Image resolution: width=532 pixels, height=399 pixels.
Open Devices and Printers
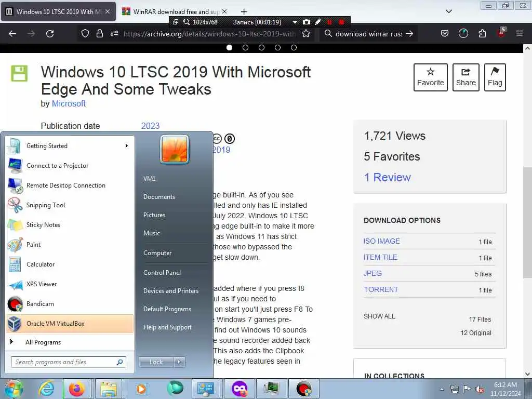tap(170, 291)
